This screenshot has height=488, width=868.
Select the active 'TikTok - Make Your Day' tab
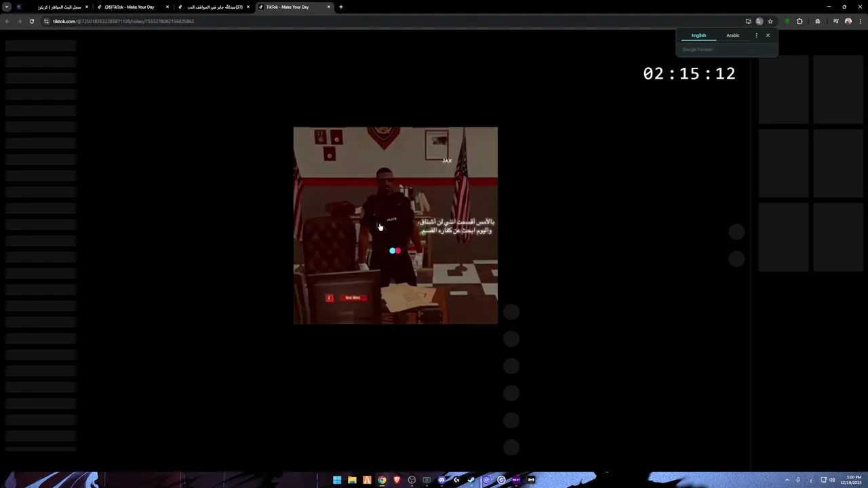(293, 7)
